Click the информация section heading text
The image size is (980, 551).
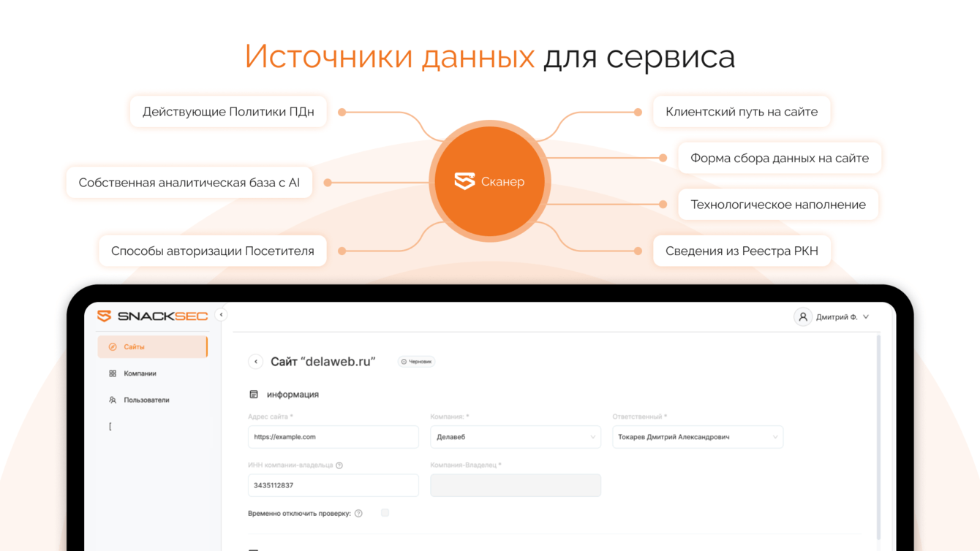coord(293,395)
